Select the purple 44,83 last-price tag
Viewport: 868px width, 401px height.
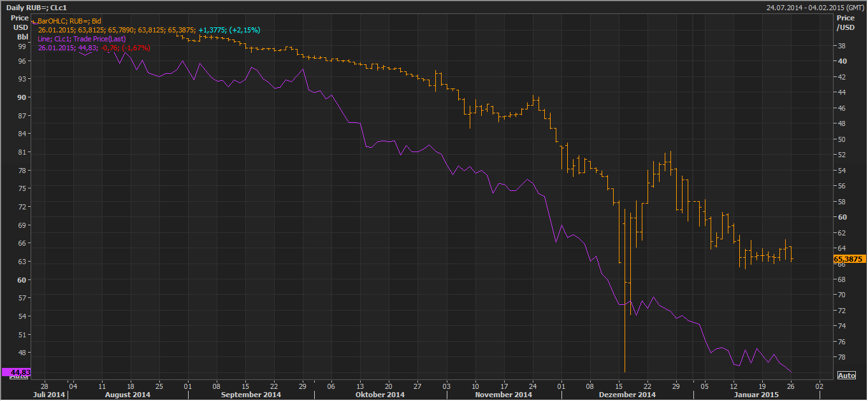click(x=16, y=372)
